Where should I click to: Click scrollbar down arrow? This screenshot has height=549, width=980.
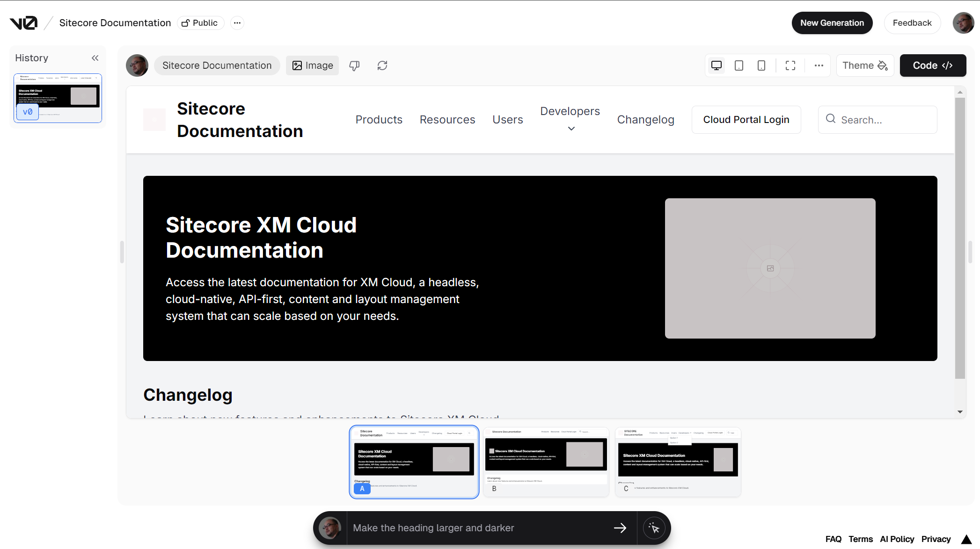click(x=960, y=412)
